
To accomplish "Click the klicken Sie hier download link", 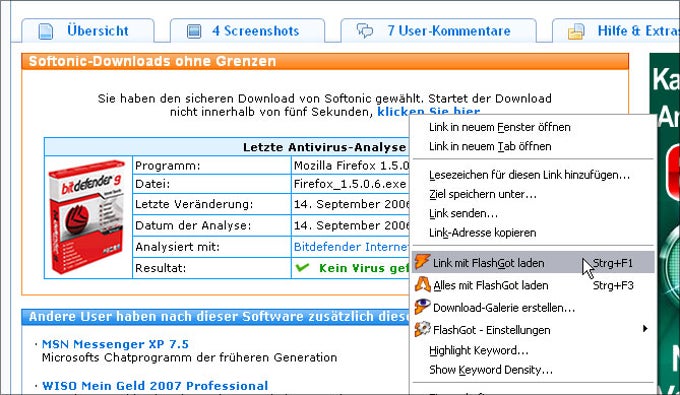I will point(428,111).
